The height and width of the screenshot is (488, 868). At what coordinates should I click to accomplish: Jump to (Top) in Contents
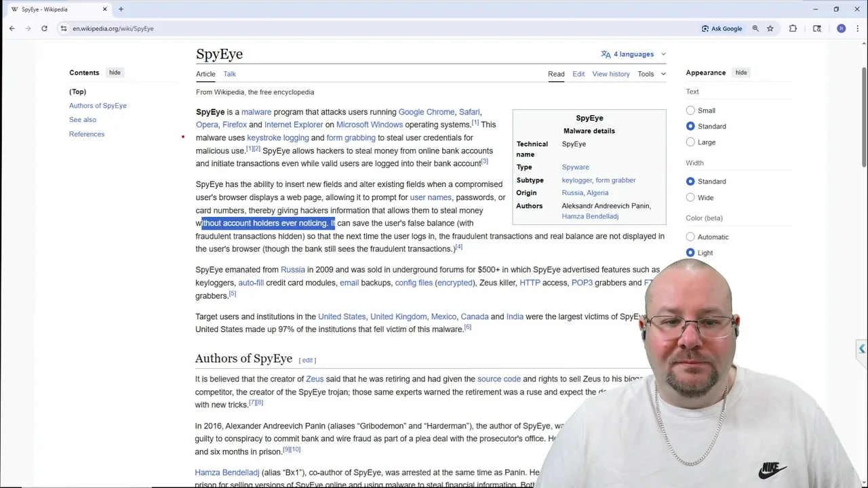tap(77, 91)
